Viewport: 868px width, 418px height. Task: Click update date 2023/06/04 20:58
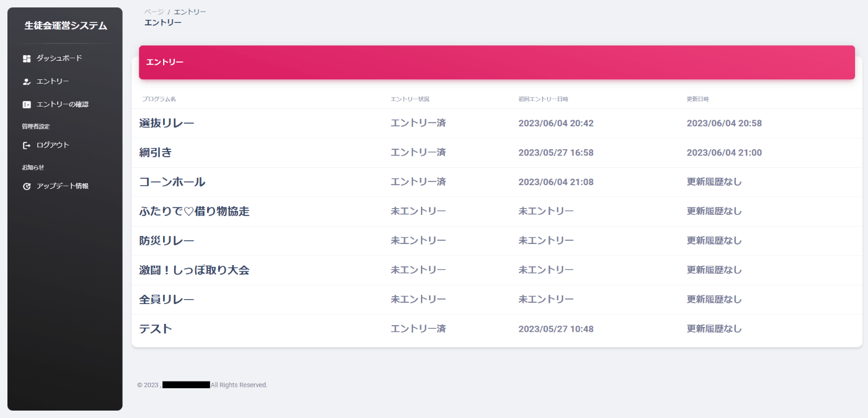pyautogui.click(x=724, y=123)
